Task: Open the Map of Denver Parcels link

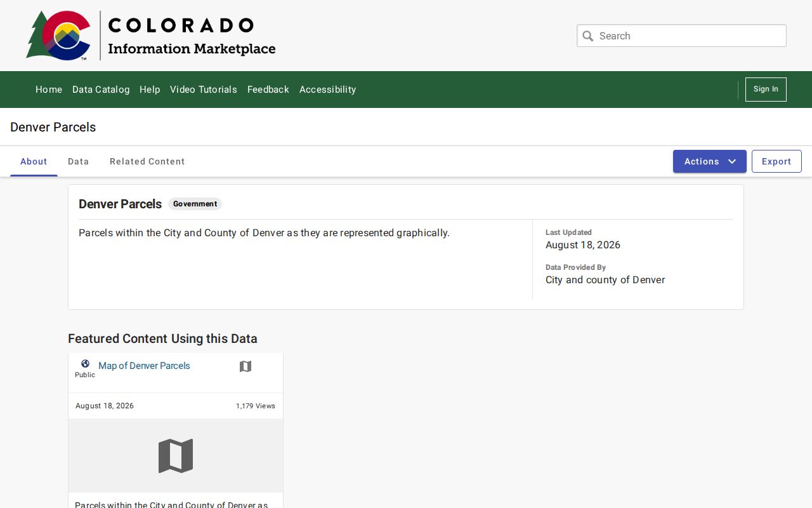Action: (144, 366)
